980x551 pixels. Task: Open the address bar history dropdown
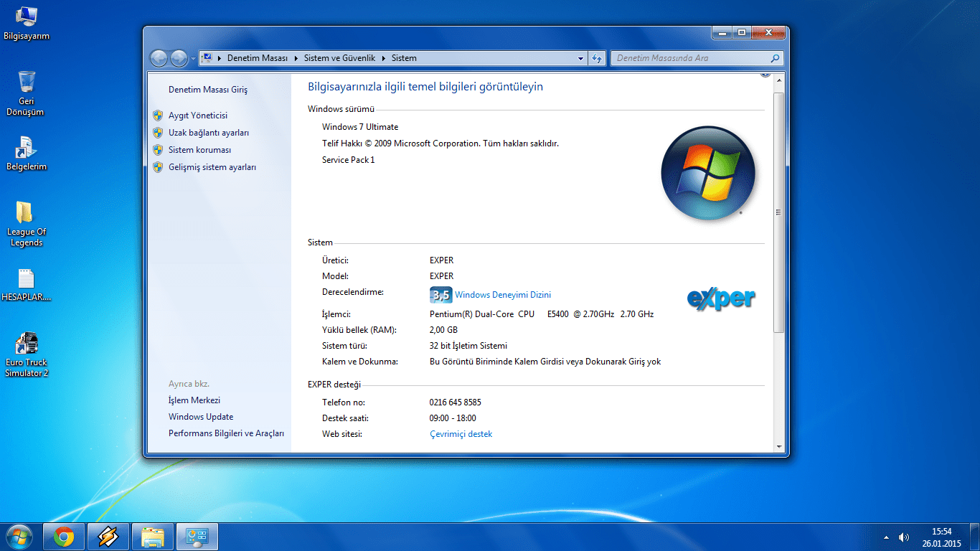[581, 58]
